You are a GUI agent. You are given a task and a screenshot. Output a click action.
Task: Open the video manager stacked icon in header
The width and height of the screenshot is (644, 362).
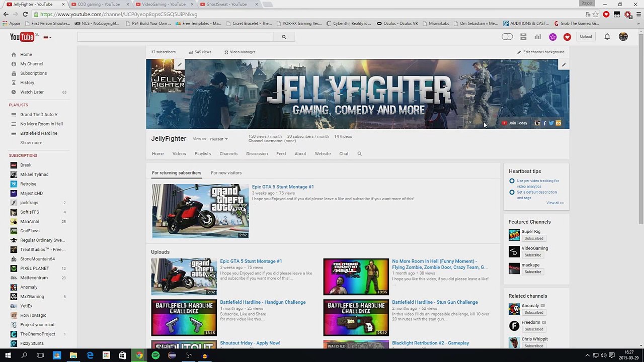(523, 37)
